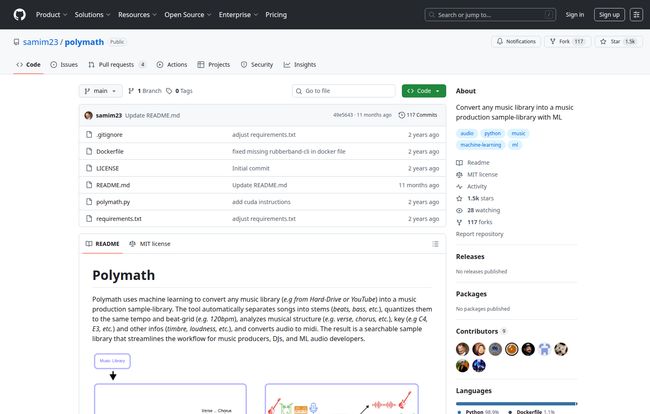
Task: Click the Languages color bar
Action: pyautogui.click(x=516, y=402)
